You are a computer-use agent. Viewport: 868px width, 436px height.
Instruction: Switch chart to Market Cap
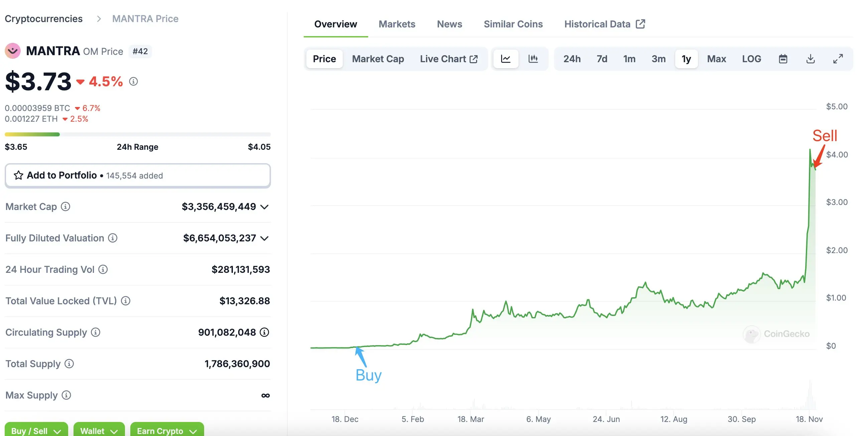(378, 59)
